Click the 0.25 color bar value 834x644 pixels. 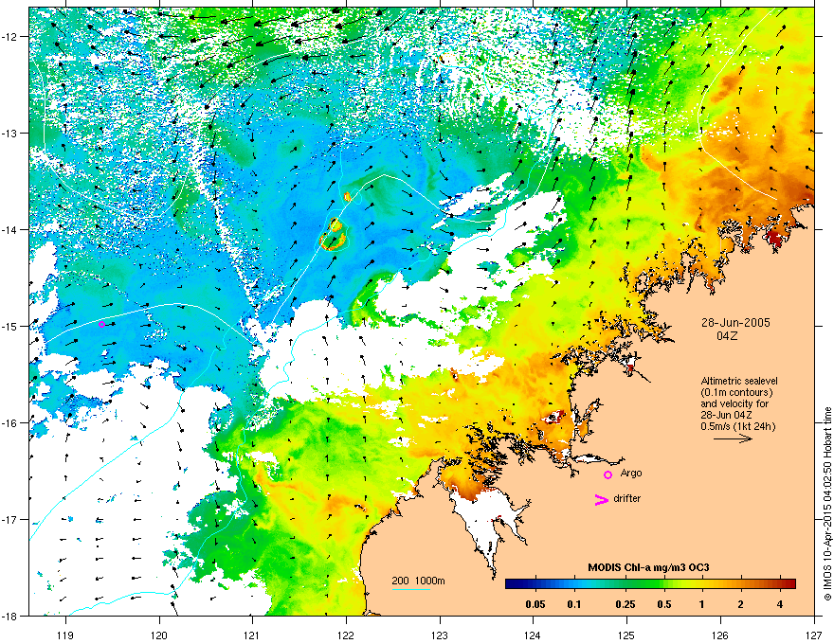pyautogui.click(x=625, y=604)
